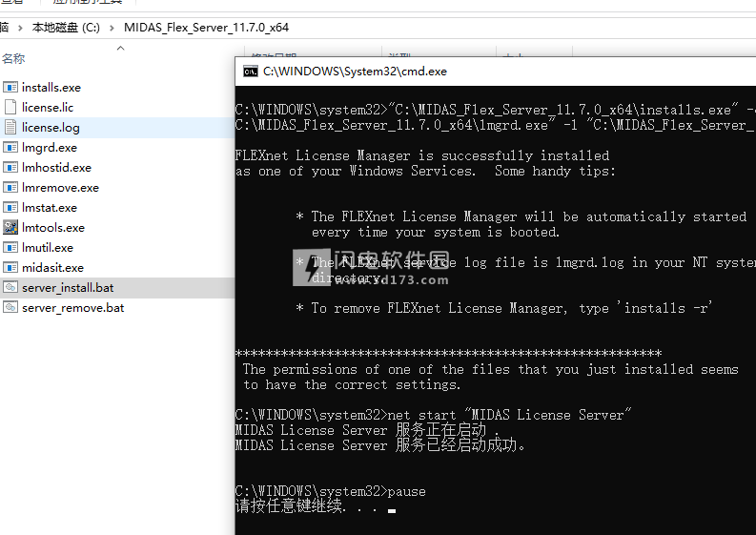This screenshot has width=756, height=535.
Task: Select the lmstat.exe file name
Action: [x=50, y=208]
